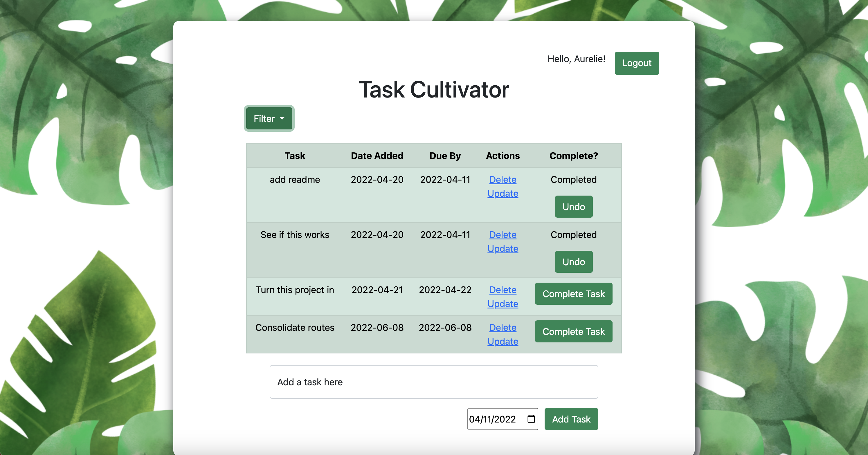
Task: Click the due date input 04/11/2022
Action: click(x=492, y=419)
